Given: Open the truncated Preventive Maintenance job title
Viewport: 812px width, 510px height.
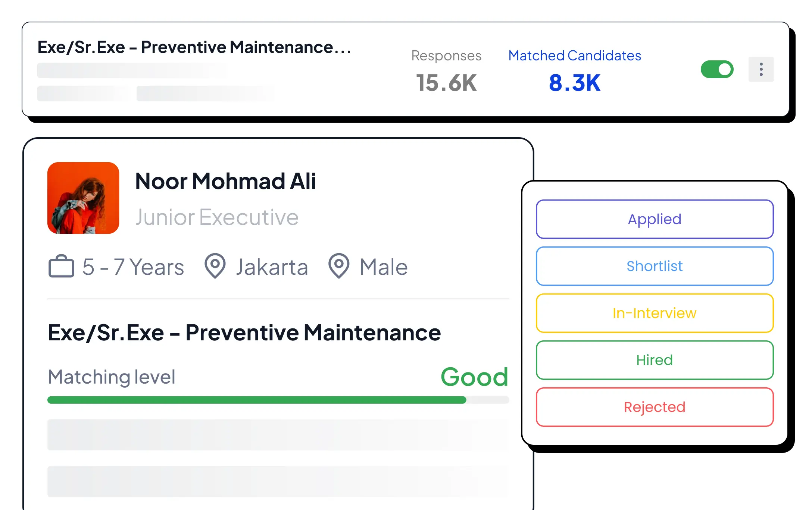Looking at the screenshot, I should 194,47.
